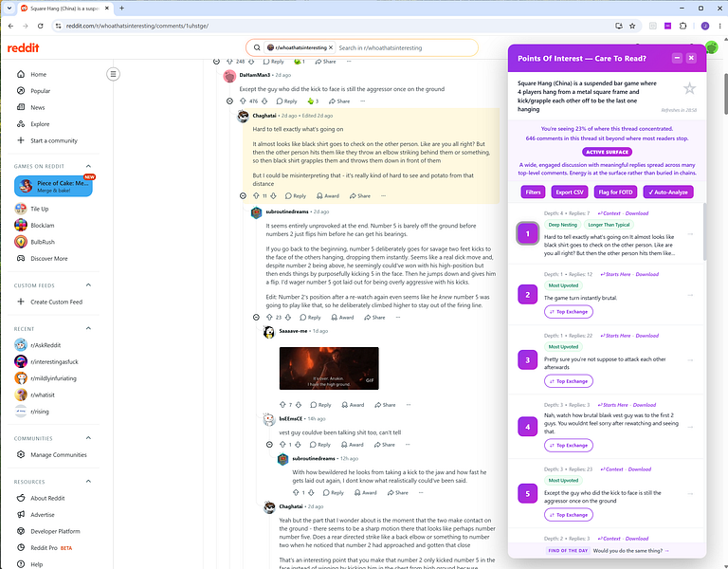Reply to bsEEmsCE's comment
The height and width of the screenshot is (569, 728).
pyautogui.click(x=319, y=445)
